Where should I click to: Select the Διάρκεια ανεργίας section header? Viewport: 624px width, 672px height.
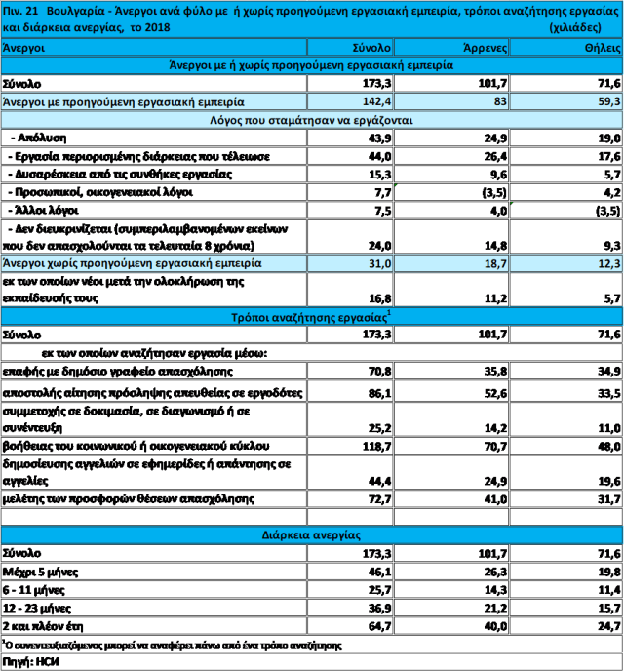(x=311, y=535)
